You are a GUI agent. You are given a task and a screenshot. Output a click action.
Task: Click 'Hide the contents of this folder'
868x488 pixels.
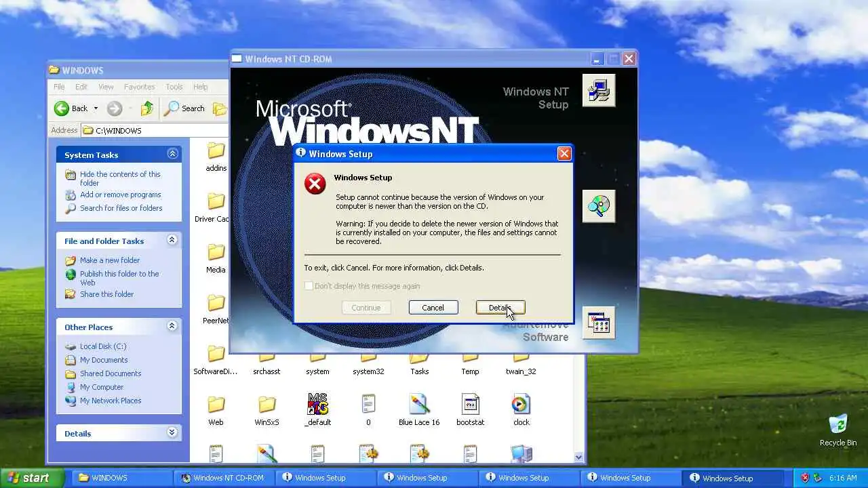click(120, 178)
